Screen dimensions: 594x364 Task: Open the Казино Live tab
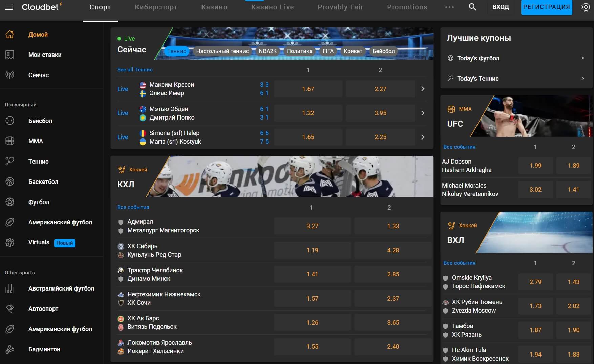point(272,7)
